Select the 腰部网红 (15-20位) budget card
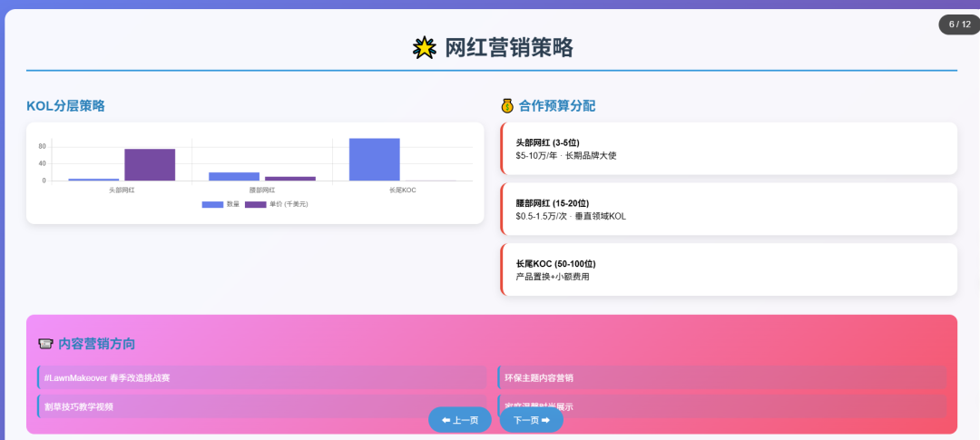This screenshot has height=440, width=980. click(729, 210)
